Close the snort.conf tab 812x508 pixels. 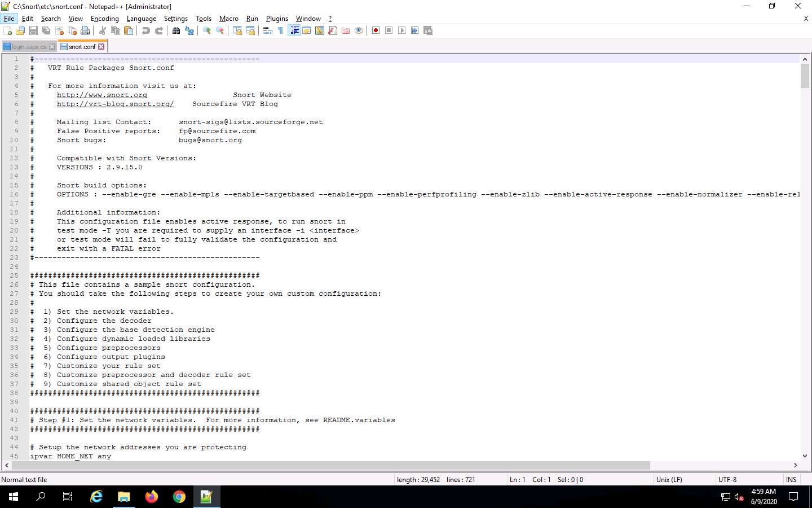101,47
